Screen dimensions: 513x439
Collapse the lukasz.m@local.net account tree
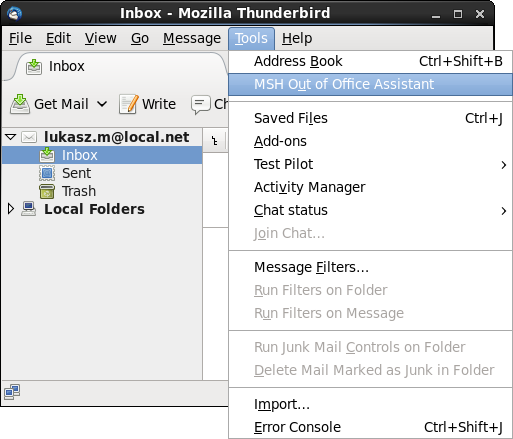pos(11,137)
